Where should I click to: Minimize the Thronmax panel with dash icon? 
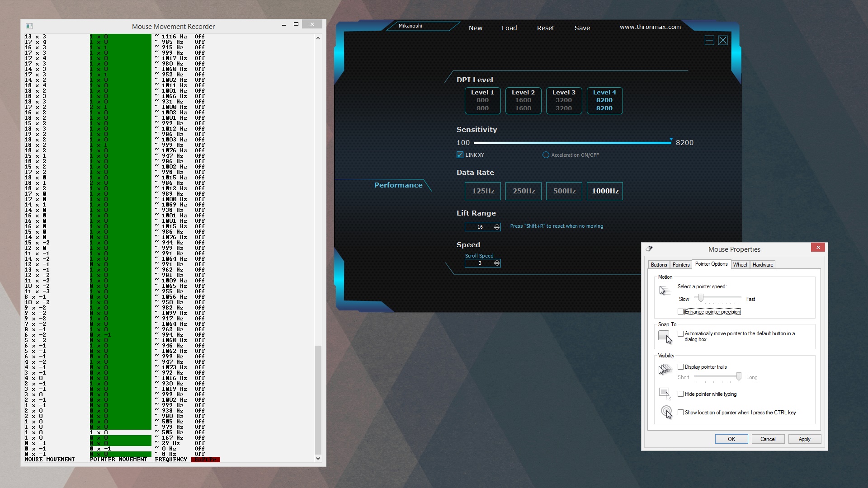(709, 41)
